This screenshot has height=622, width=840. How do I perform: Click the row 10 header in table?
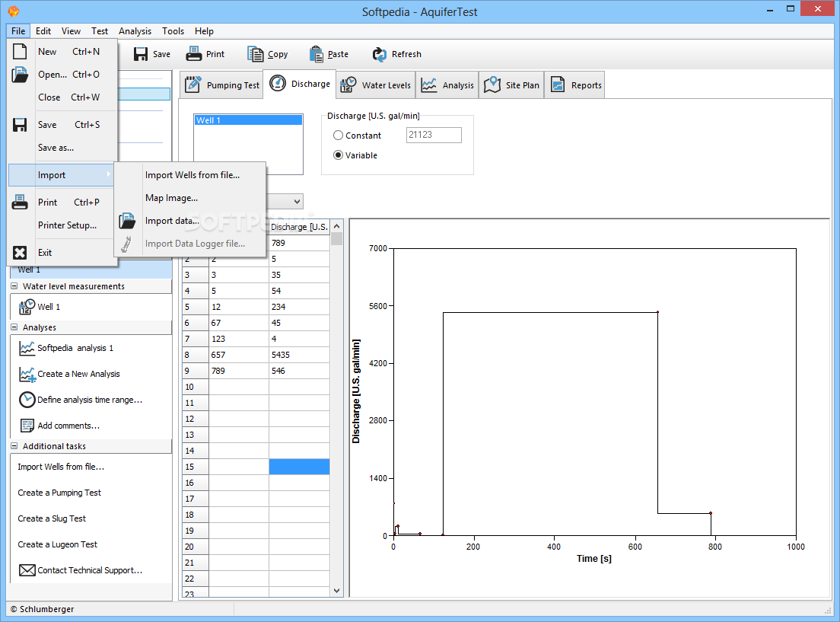(195, 387)
